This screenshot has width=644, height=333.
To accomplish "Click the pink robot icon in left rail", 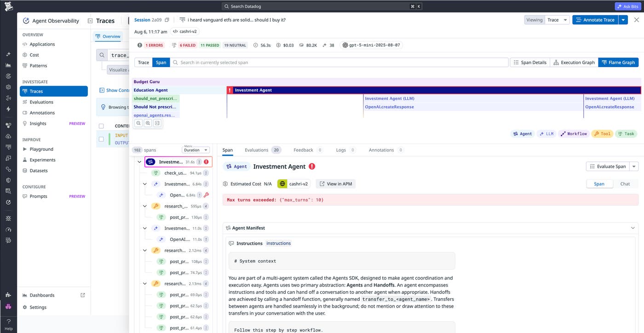I will [8, 307].
